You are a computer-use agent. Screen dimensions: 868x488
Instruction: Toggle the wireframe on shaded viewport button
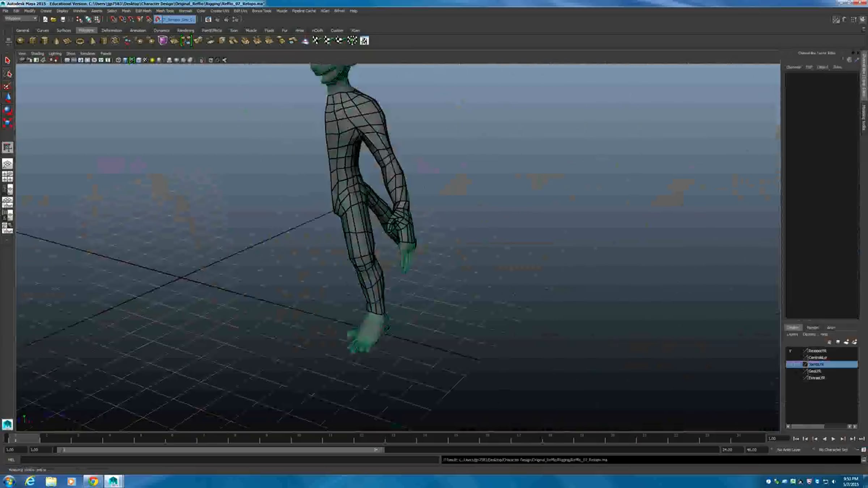[132, 60]
